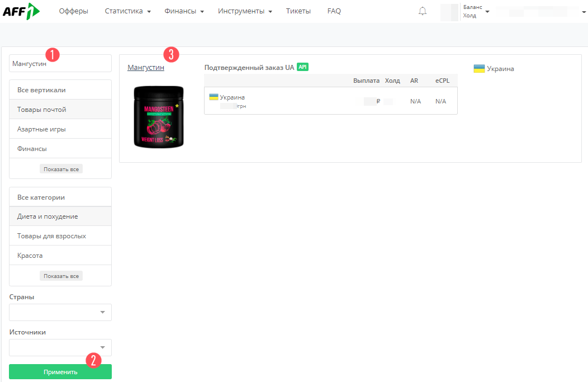Open the Баланс/Холд account dropdown
This screenshot has width=588, height=382.
(x=475, y=11)
